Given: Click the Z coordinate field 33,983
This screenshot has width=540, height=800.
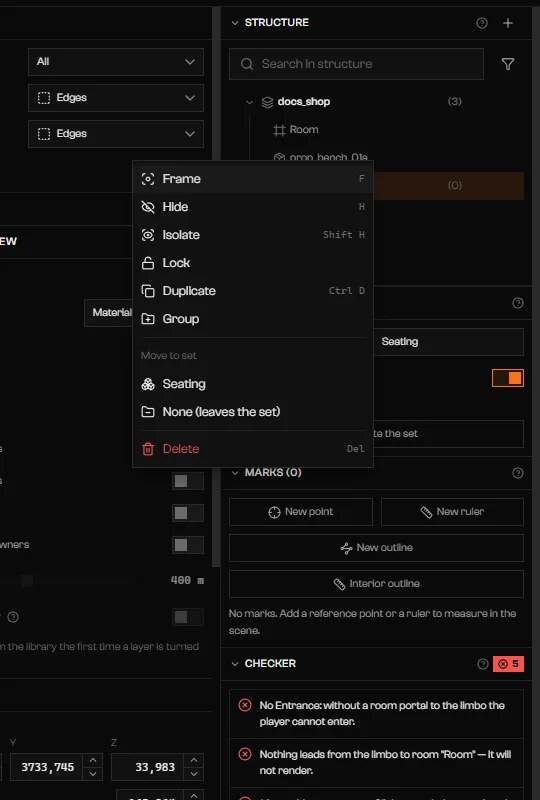Looking at the screenshot, I should [148, 767].
